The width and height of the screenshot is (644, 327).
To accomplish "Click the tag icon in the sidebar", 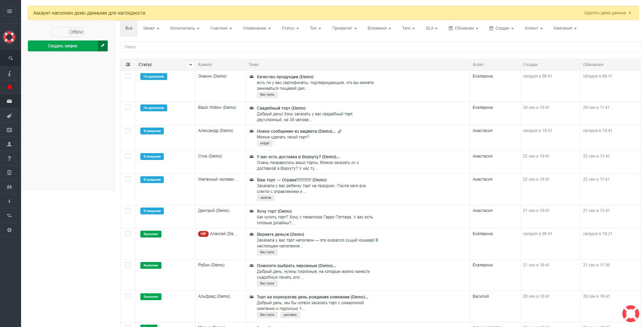I will coord(10,115).
